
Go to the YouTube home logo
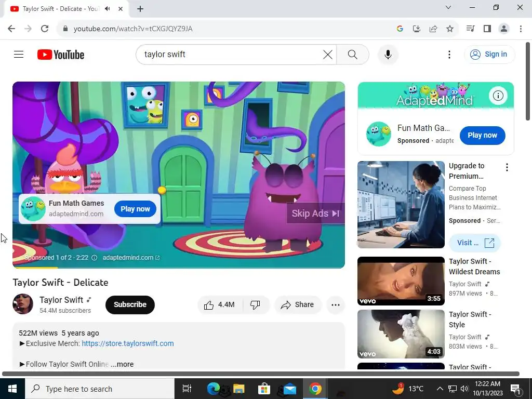click(x=61, y=55)
